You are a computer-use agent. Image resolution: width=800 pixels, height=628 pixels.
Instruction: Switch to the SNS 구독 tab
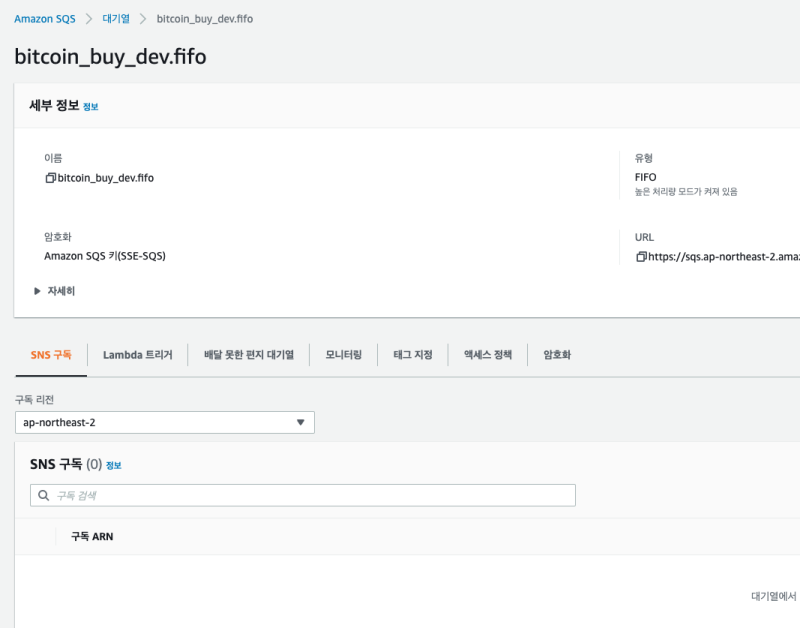click(51, 355)
